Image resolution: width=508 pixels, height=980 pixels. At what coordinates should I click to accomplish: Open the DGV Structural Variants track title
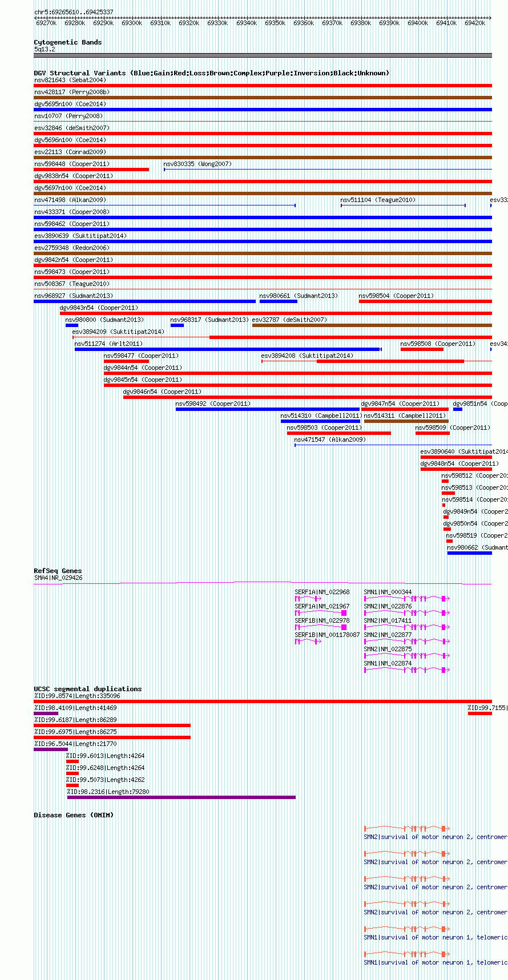212,73
